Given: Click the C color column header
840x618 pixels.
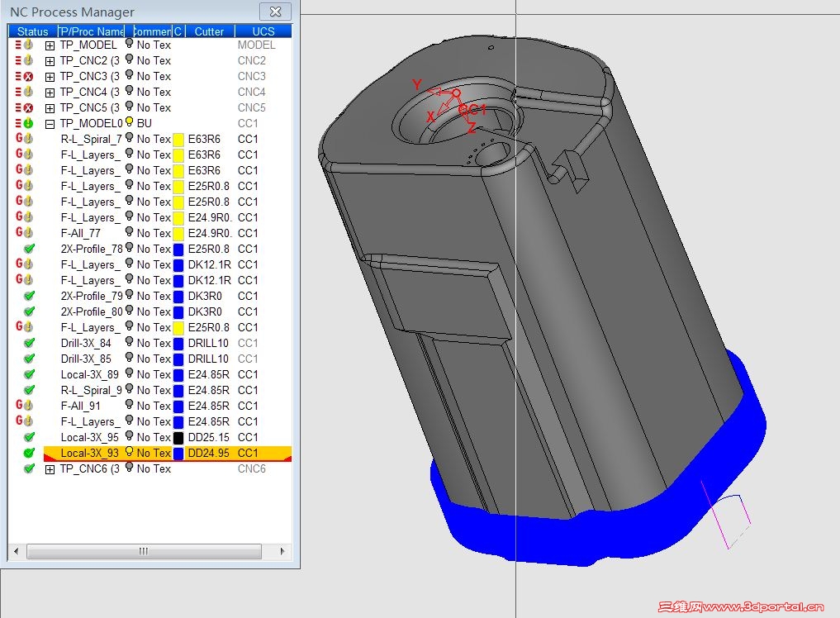Looking at the screenshot, I should (x=178, y=31).
